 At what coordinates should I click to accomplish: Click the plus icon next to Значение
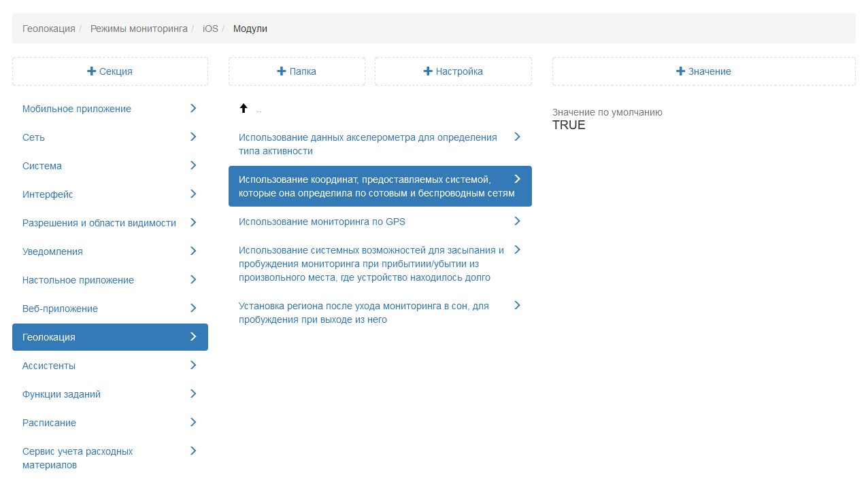680,71
